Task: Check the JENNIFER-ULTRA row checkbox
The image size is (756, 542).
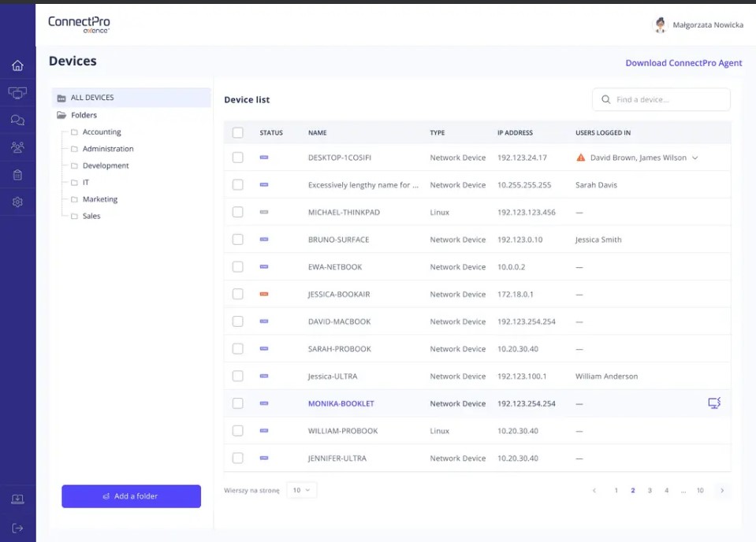Action: pos(238,458)
